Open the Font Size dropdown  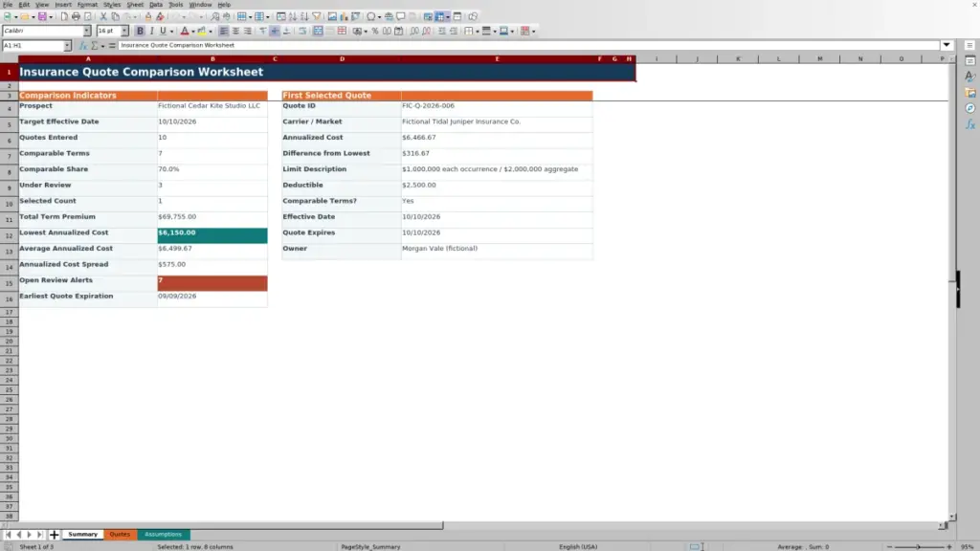click(124, 31)
